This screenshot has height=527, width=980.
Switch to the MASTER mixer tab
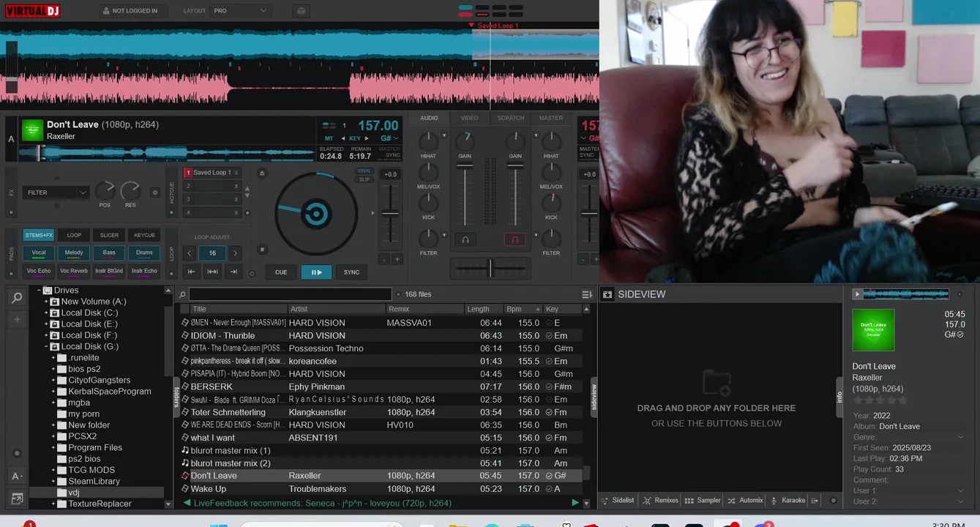[x=551, y=118]
